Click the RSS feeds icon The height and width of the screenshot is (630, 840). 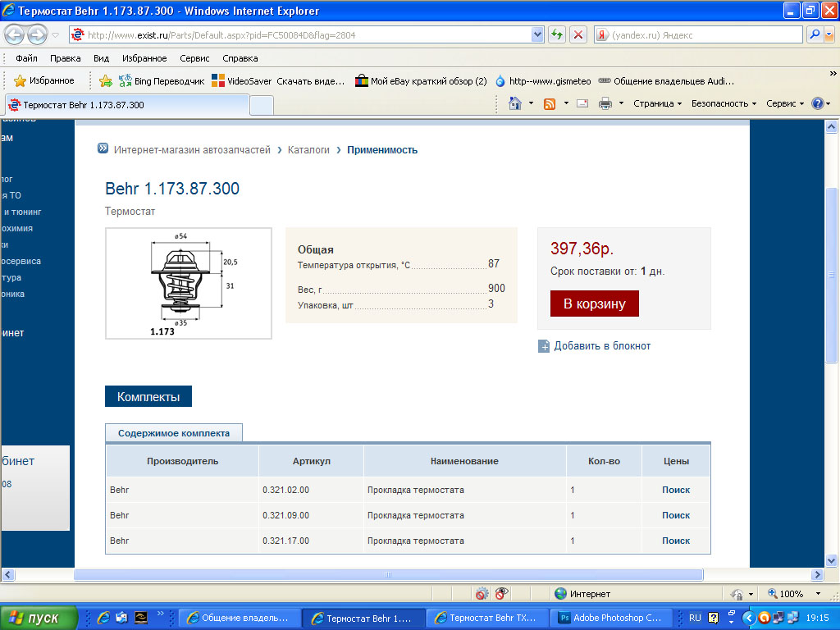[x=550, y=103]
